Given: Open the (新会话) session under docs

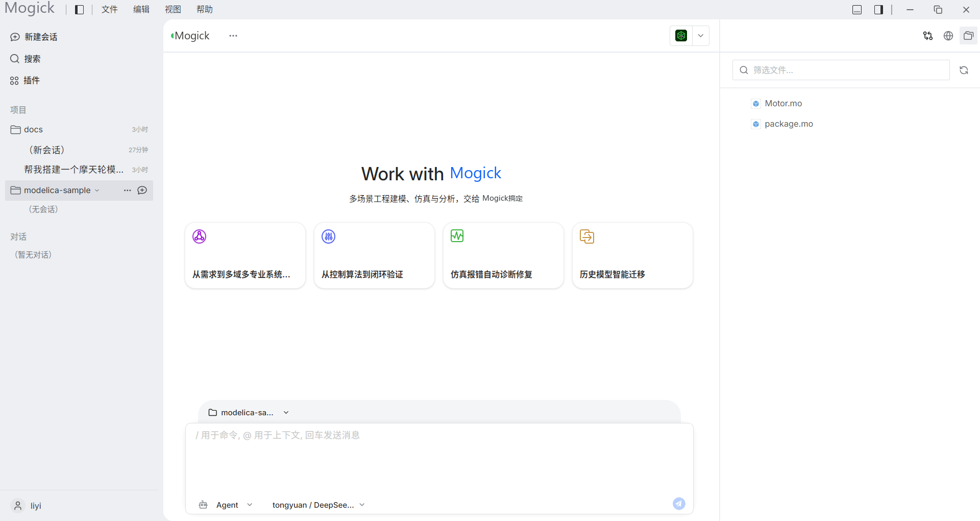Looking at the screenshot, I should click(79, 150).
